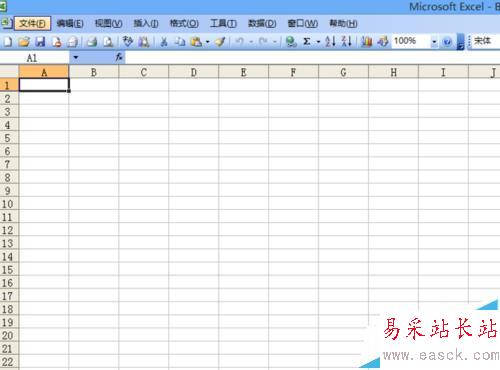
Task: Expand the Name Box dropdown arrow
Action: click(76, 57)
